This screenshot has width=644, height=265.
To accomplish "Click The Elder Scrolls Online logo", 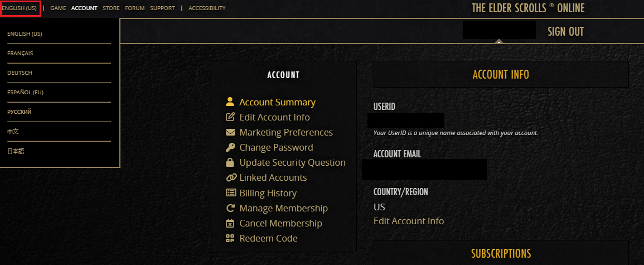I will click(x=528, y=8).
